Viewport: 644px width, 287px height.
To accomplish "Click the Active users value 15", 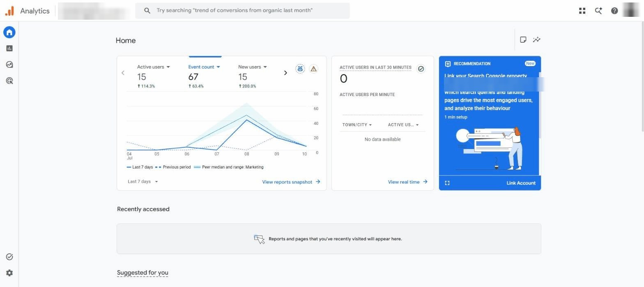I will (142, 77).
